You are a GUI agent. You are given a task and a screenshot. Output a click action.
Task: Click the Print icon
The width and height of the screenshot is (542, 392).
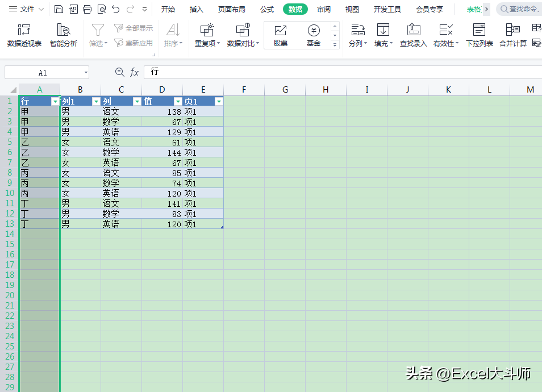tap(87, 9)
